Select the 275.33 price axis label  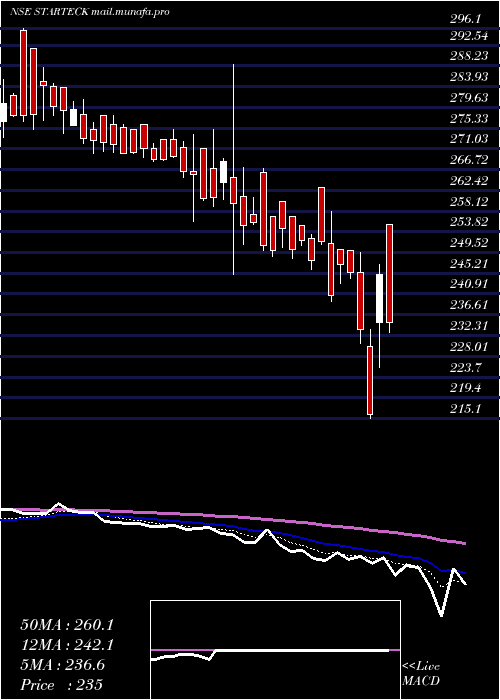click(469, 119)
